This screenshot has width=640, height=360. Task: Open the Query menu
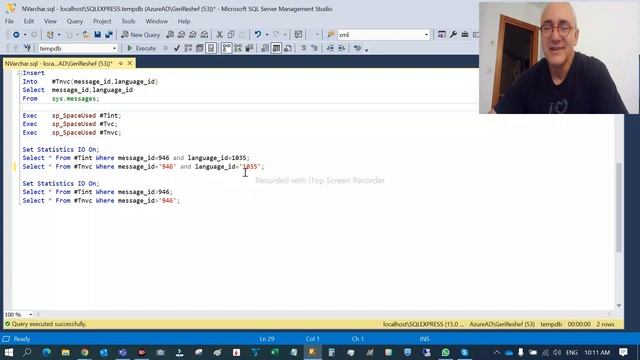tap(74, 21)
